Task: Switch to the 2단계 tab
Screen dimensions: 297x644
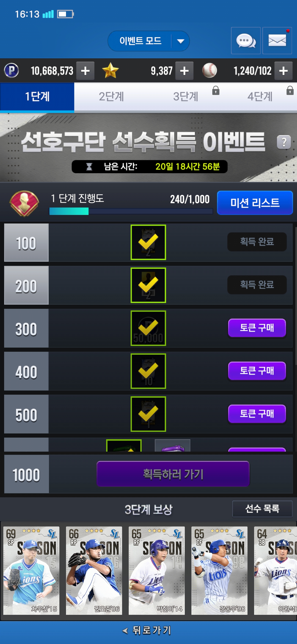Action: (111, 97)
